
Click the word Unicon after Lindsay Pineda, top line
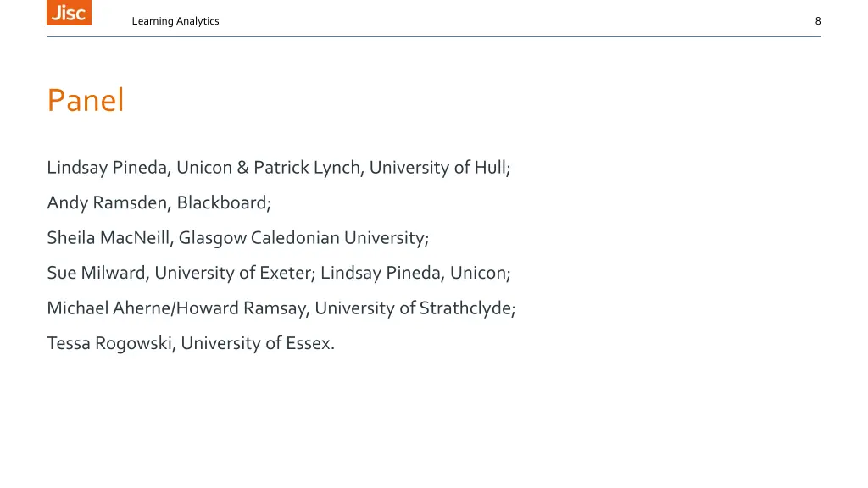[x=204, y=168]
